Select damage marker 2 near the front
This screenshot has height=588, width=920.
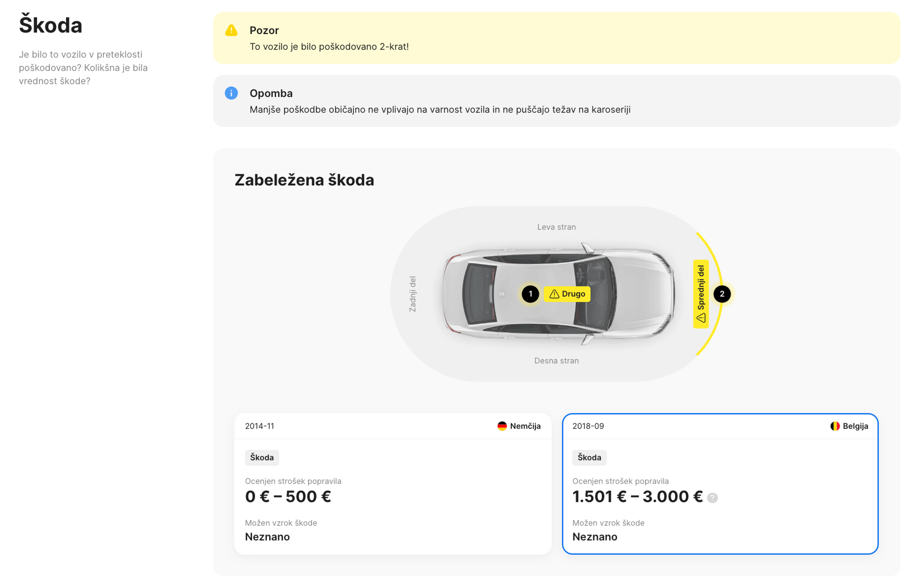point(722,294)
